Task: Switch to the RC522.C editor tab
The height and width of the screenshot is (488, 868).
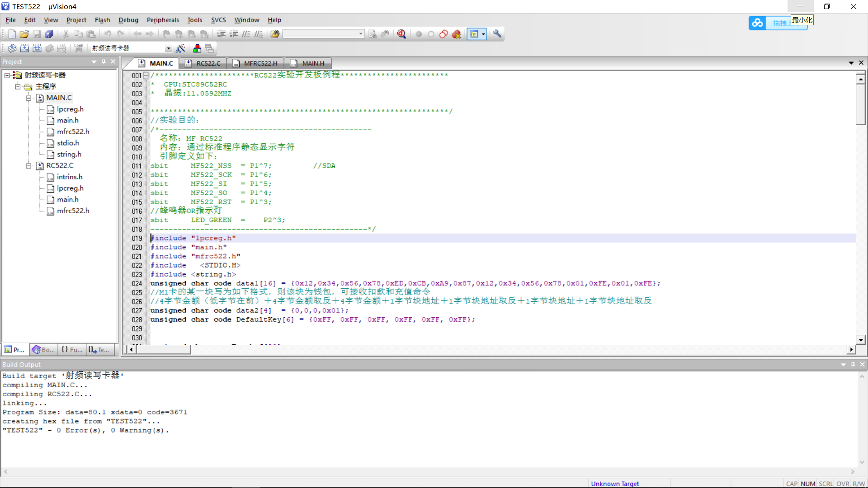Action: pos(203,63)
